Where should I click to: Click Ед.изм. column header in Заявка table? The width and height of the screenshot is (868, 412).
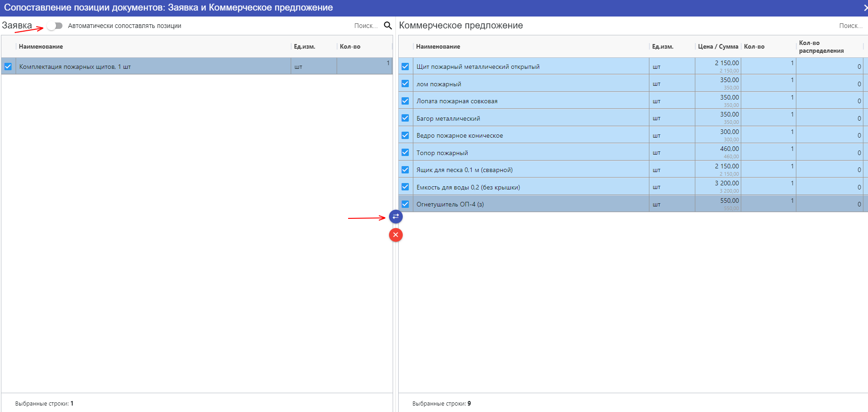click(x=304, y=46)
